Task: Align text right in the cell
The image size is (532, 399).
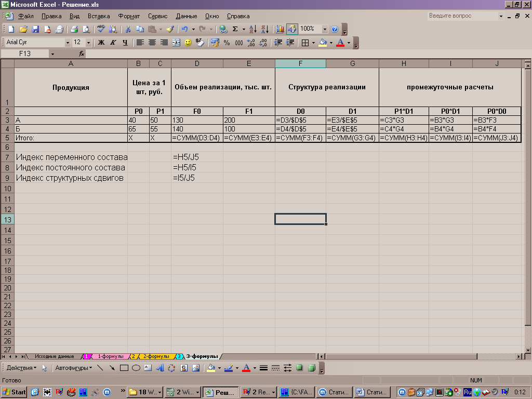Action: tap(164, 43)
